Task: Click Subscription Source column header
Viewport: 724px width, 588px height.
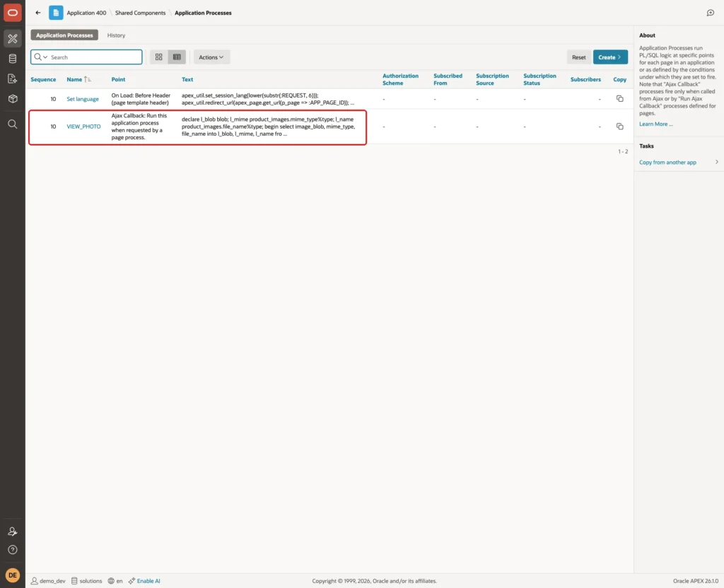Action: click(x=492, y=79)
